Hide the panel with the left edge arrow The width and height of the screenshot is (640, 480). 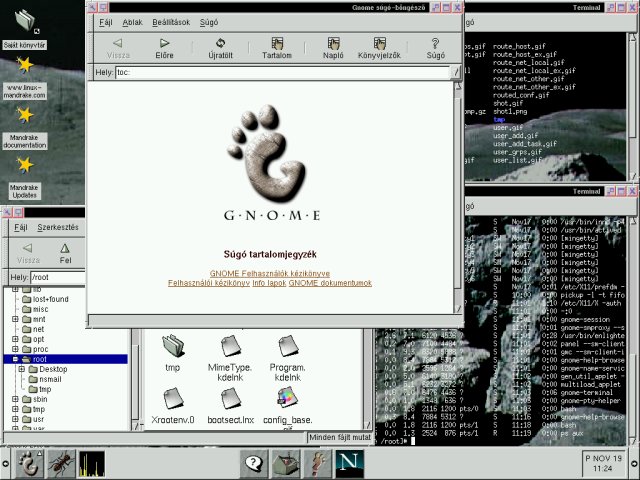(5, 464)
